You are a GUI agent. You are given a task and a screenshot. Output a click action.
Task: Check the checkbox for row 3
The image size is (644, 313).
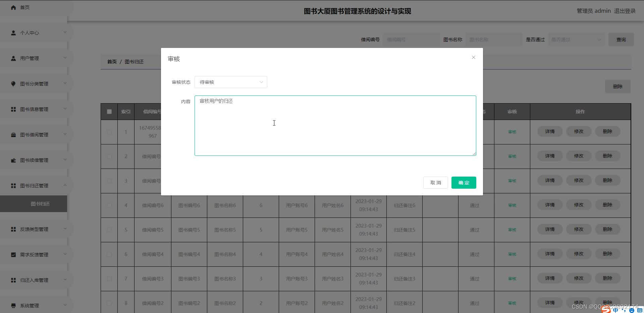tap(109, 181)
